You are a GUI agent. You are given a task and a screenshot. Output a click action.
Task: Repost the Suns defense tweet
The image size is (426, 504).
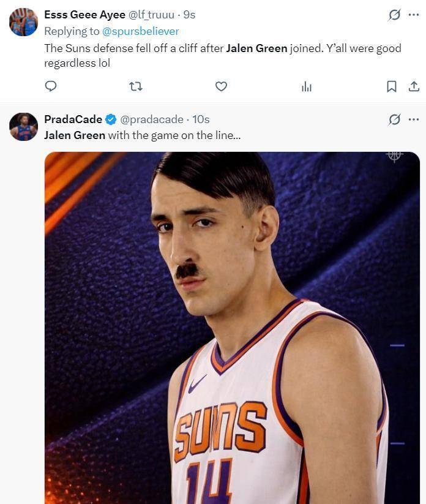pyautogui.click(x=136, y=86)
